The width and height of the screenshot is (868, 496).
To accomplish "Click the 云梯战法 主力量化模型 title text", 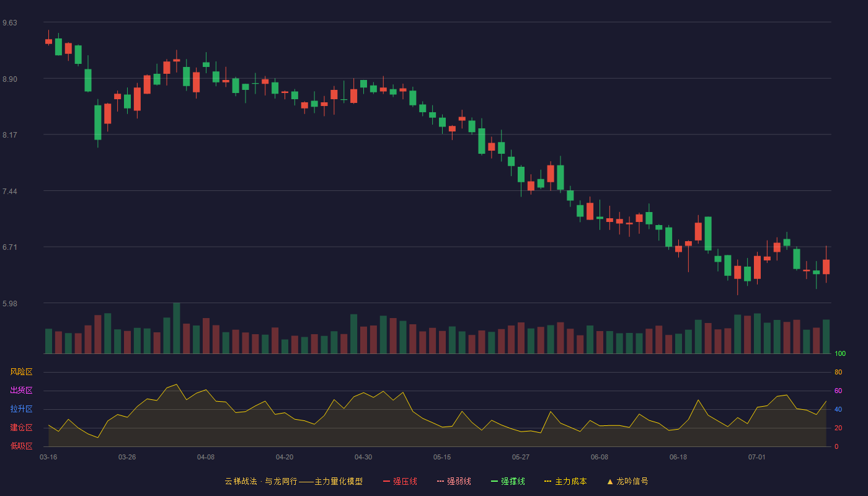I will pos(293,481).
